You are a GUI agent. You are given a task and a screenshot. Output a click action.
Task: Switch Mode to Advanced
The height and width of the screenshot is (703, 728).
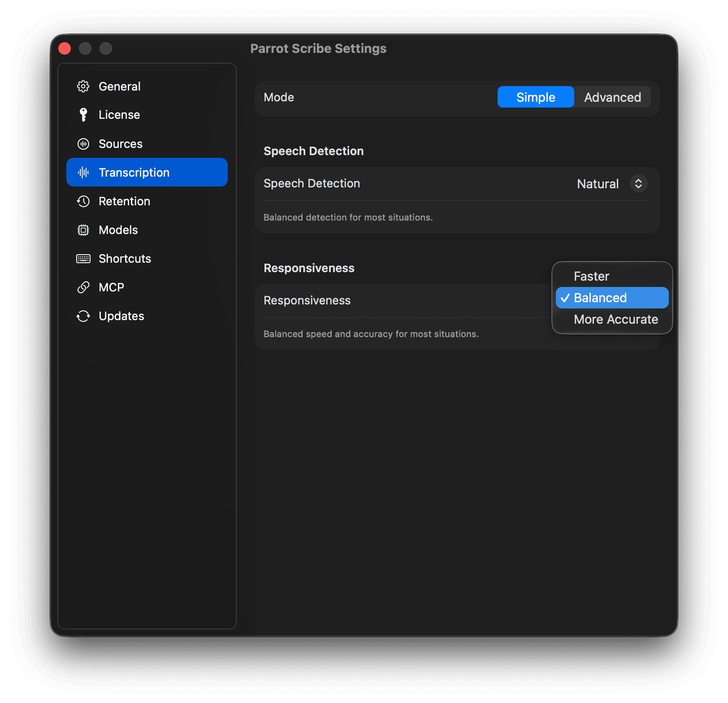coord(612,97)
